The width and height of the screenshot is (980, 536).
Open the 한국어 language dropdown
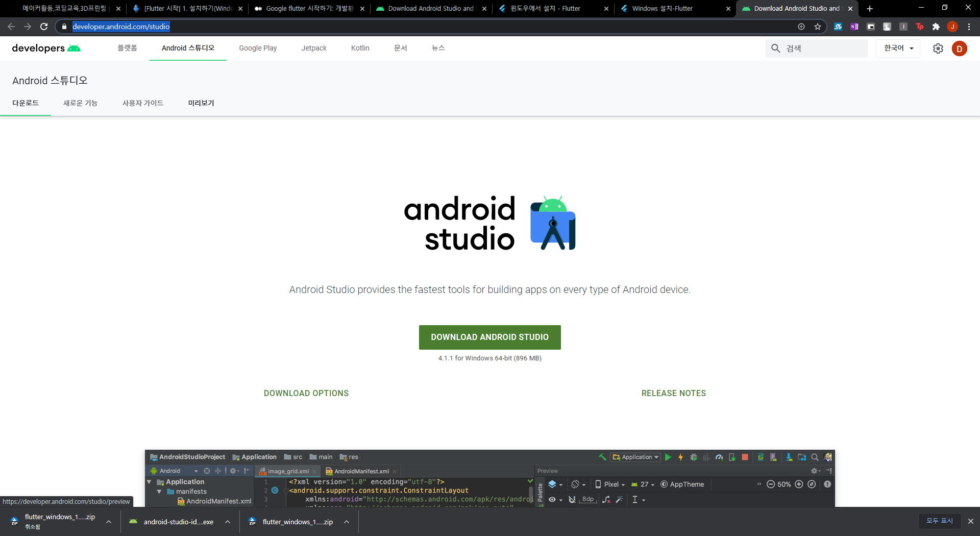click(898, 48)
